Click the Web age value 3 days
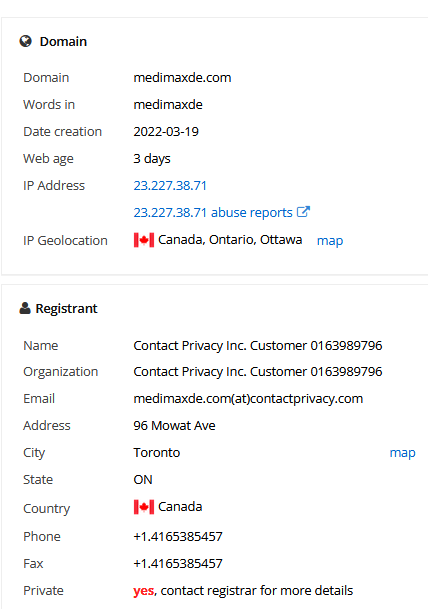 [152, 159]
